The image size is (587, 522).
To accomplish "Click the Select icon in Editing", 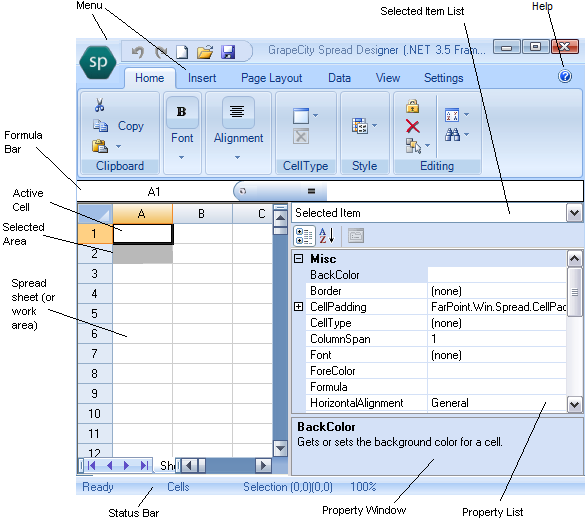I will (x=413, y=146).
